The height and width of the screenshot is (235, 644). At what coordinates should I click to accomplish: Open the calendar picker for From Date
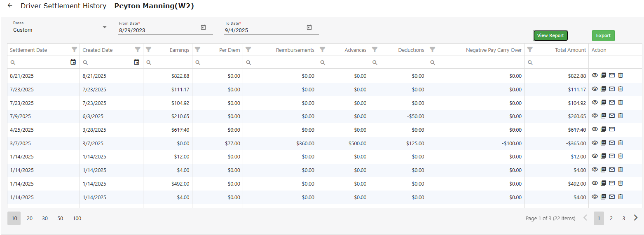203,28
